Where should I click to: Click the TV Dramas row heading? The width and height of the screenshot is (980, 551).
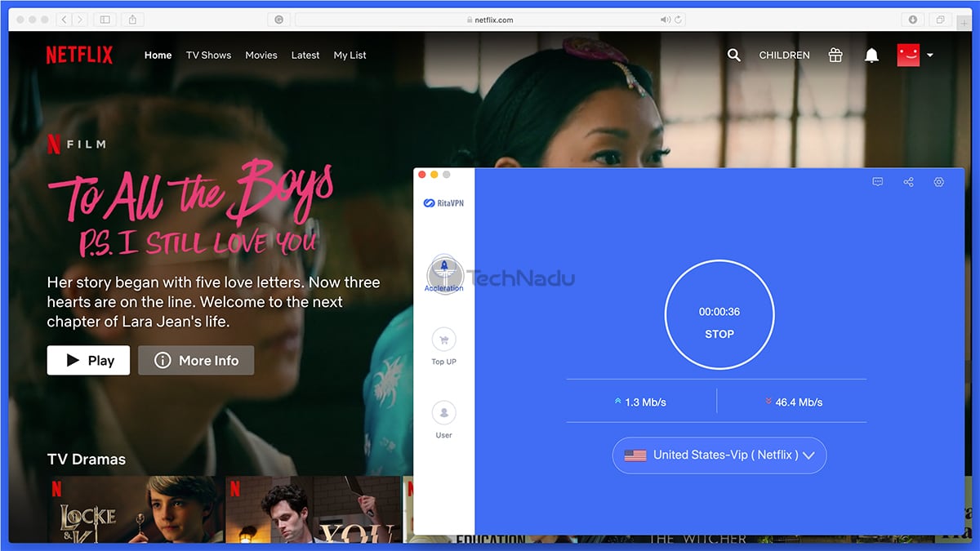pos(87,460)
